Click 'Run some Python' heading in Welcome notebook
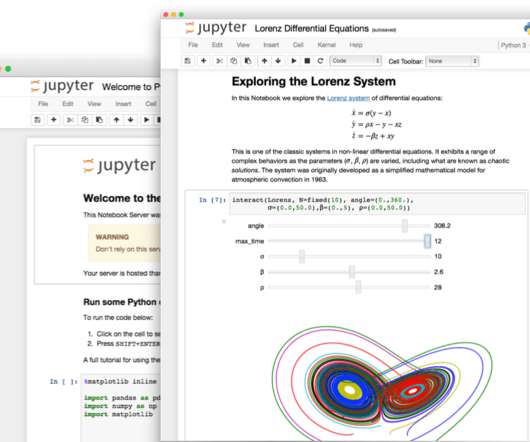530x442 pixels. (122, 302)
